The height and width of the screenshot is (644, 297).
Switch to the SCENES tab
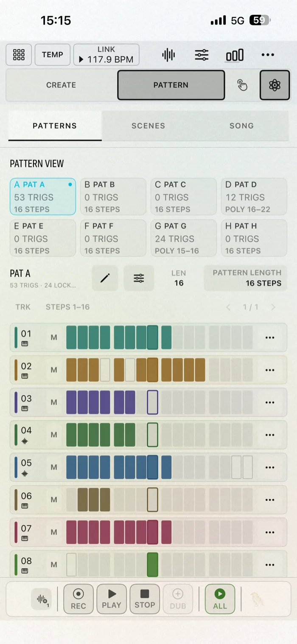coord(148,126)
